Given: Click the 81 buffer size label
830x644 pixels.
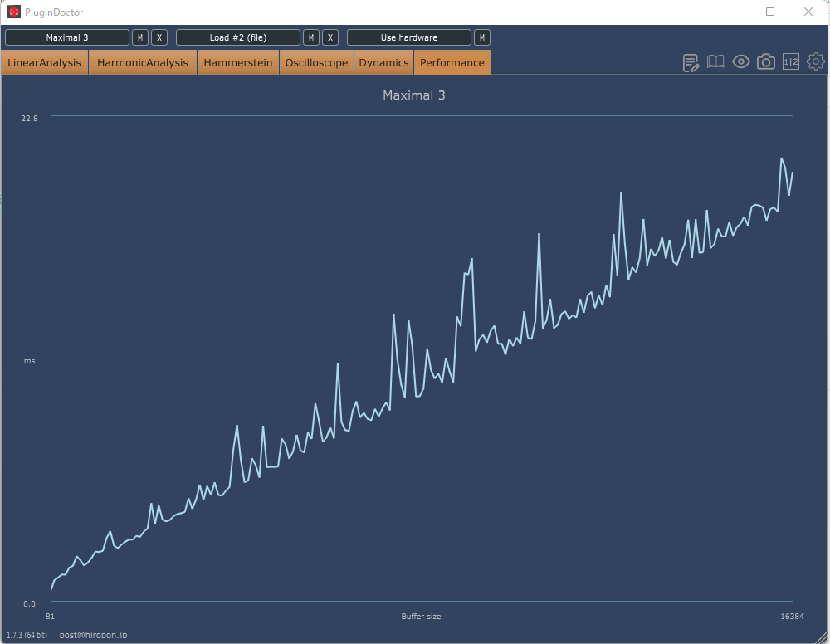Looking at the screenshot, I should tap(50, 616).
